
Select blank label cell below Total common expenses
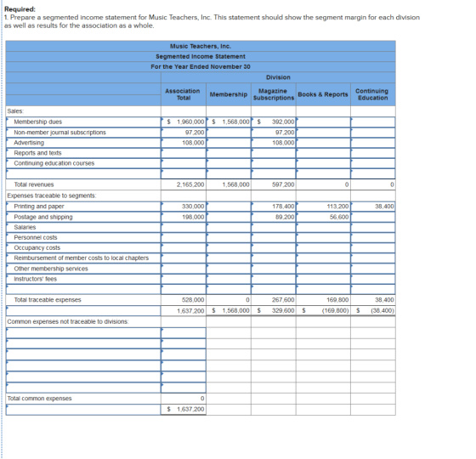[83, 410]
